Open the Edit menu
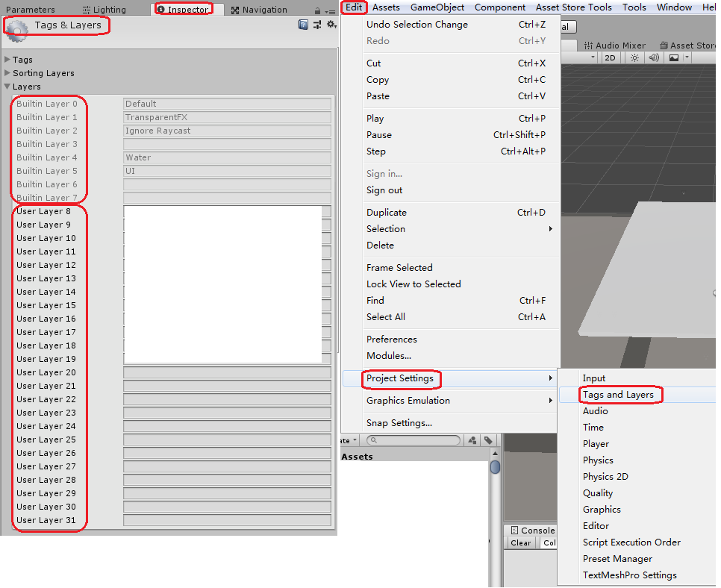Screen dimensions: 721x588 click(354, 7)
